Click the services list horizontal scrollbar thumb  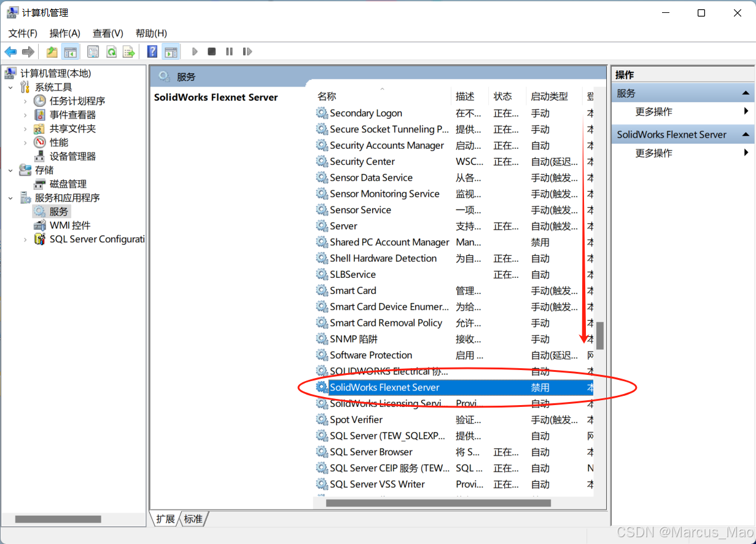(438, 503)
